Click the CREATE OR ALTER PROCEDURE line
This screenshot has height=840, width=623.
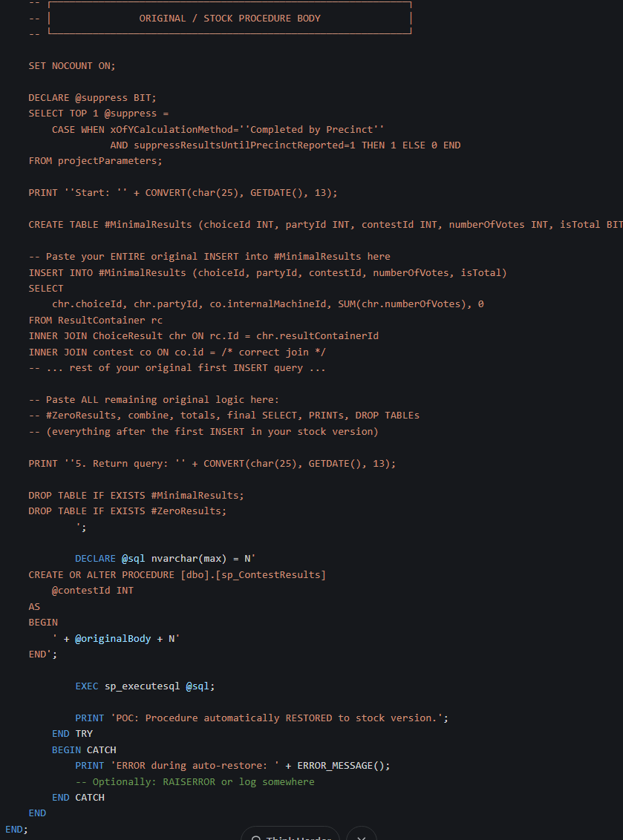(177, 575)
